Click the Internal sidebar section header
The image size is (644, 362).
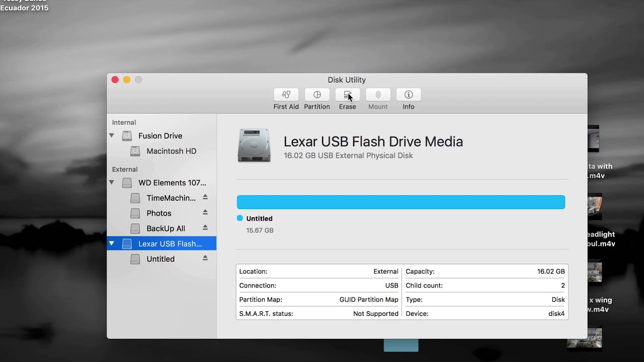[124, 123]
